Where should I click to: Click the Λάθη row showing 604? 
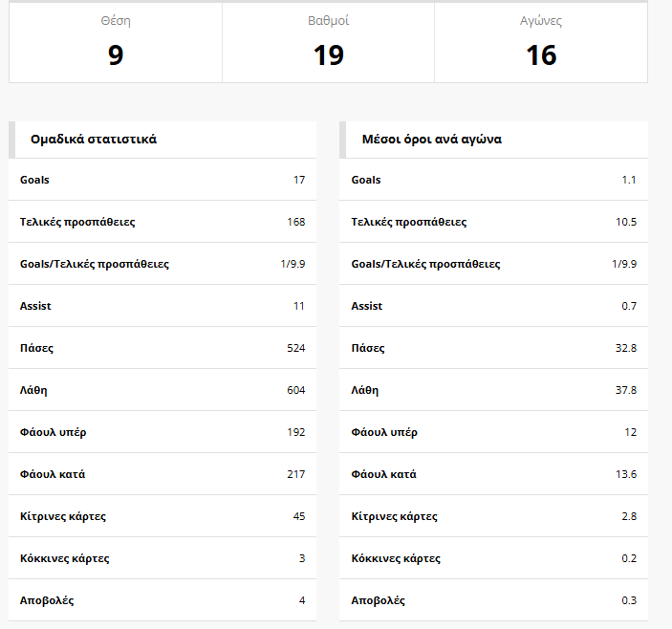[163, 390]
